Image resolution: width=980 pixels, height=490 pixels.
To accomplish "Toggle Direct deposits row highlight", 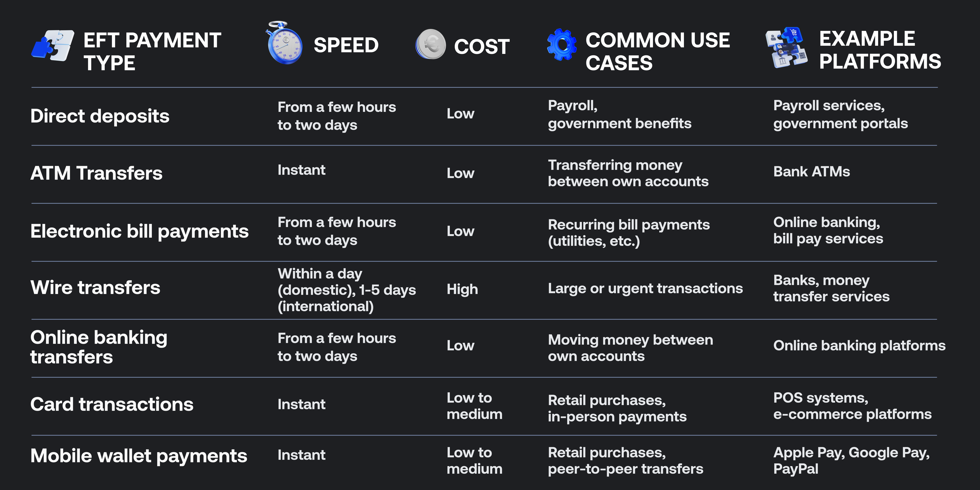I will click(x=490, y=109).
